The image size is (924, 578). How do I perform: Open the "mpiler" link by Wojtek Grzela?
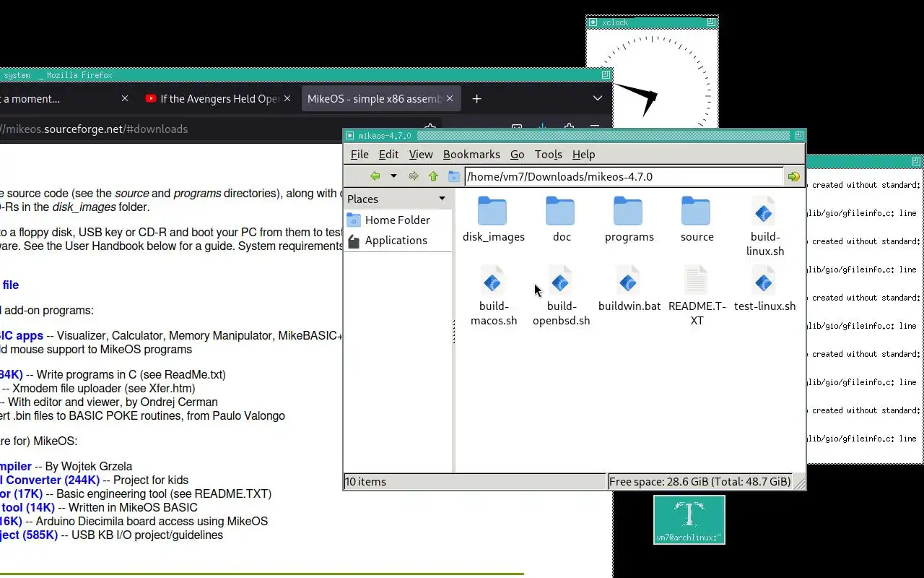tap(16, 467)
